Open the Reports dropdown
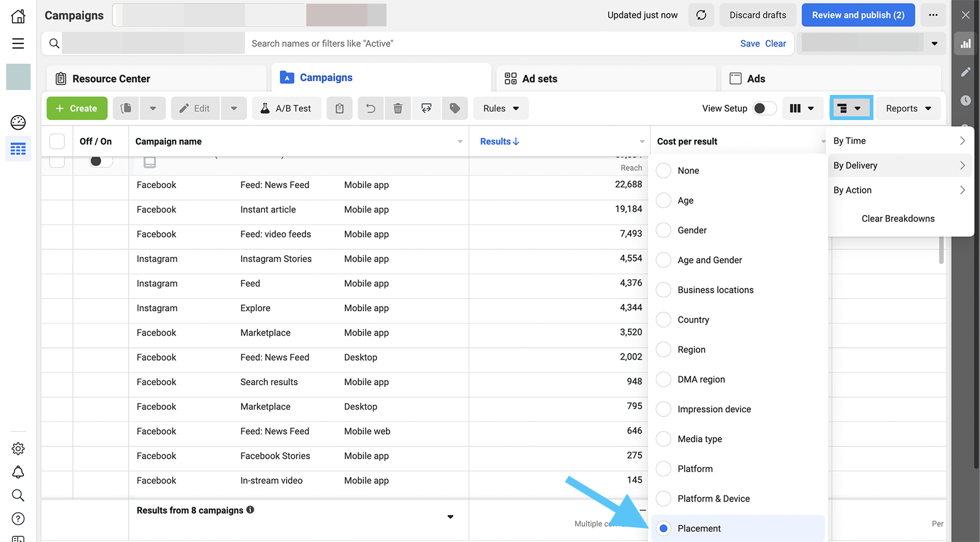 click(x=908, y=108)
